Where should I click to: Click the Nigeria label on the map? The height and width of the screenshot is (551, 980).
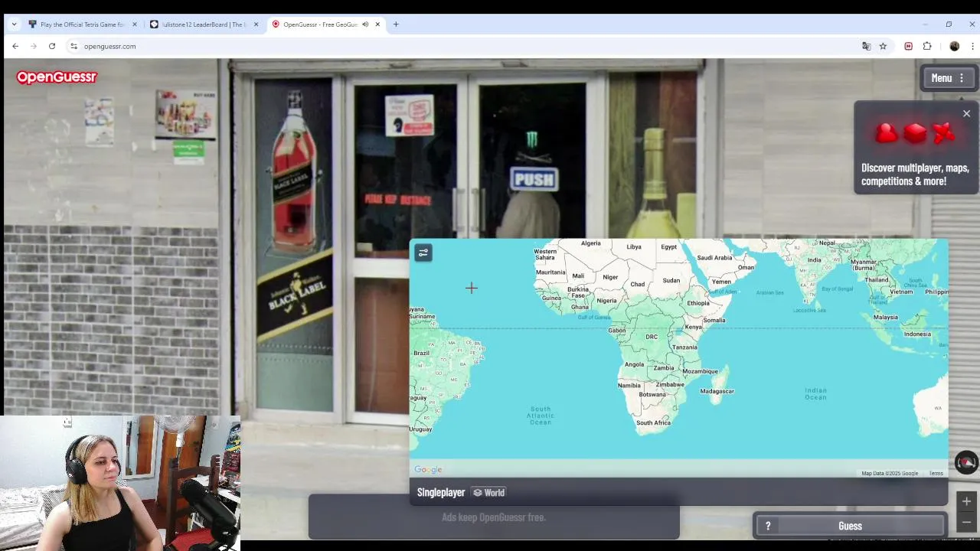(x=606, y=301)
